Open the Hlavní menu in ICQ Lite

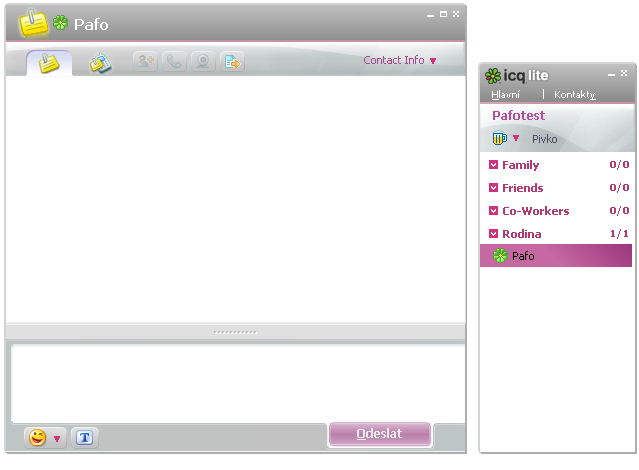[x=505, y=95]
